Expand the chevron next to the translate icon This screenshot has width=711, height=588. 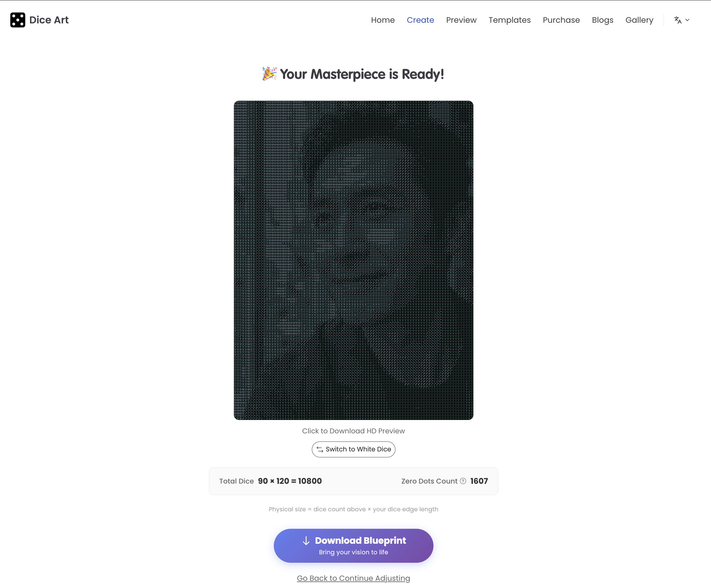pyautogui.click(x=688, y=20)
